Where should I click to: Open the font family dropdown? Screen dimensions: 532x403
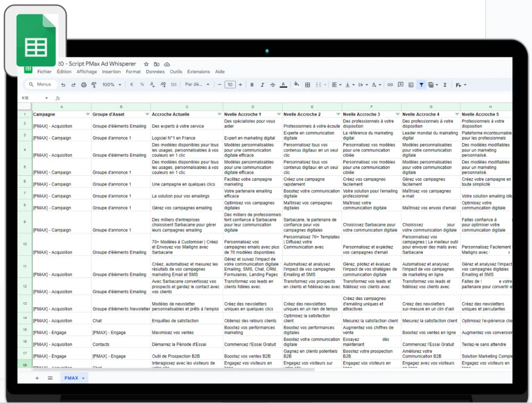tap(197, 85)
